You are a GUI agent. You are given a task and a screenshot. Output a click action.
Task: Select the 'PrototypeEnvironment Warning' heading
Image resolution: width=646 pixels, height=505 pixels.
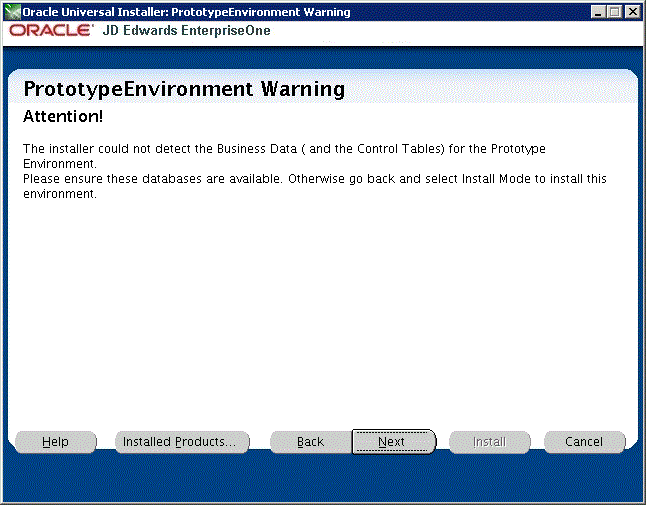[x=184, y=89]
